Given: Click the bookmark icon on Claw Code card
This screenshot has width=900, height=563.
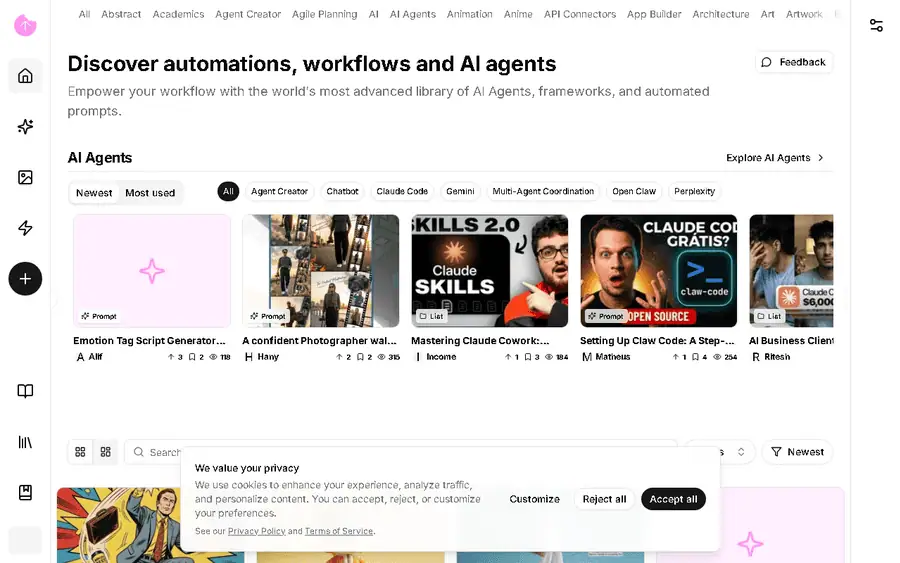Looking at the screenshot, I should pyautogui.click(x=695, y=357).
